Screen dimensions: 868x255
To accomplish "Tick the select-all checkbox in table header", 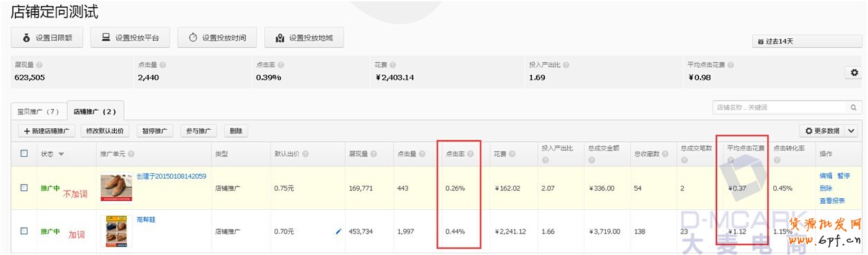I will pos(24,153).
